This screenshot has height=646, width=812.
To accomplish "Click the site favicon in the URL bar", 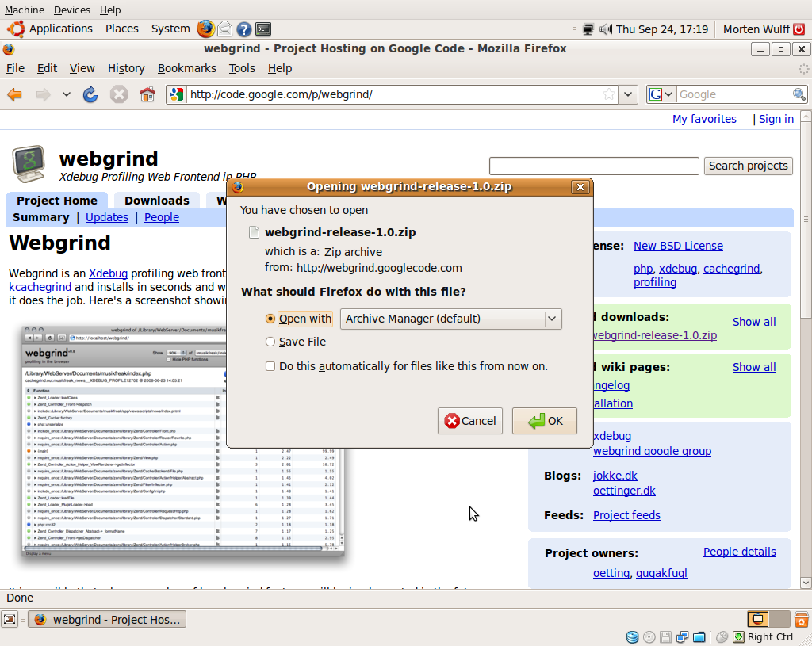I will click(177, 94).
